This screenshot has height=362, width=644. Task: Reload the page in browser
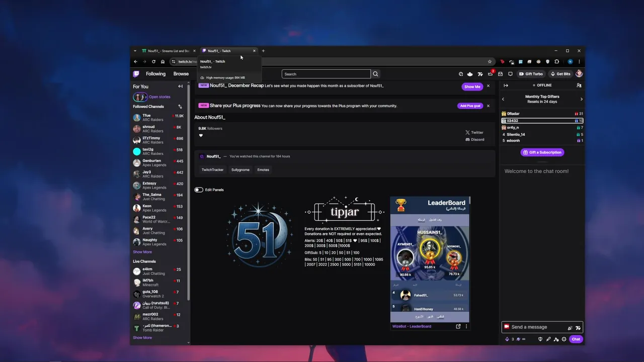click(x=153, y=62)
